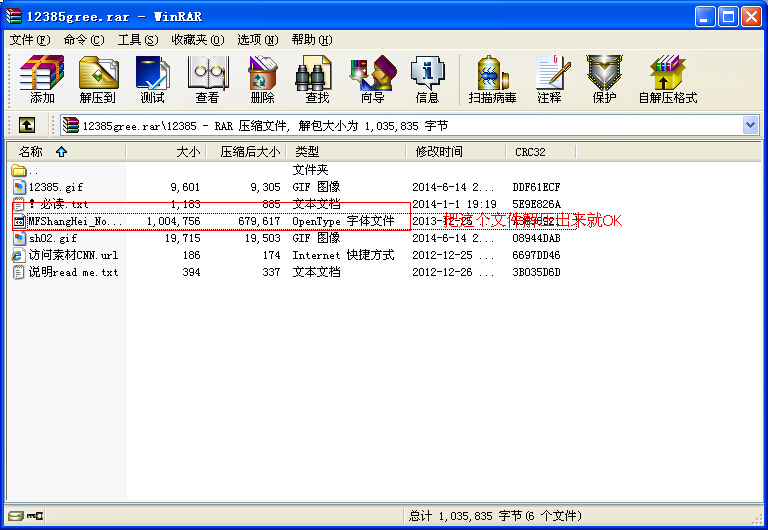768x530 pixels.
Task: Sort by 修改时间 column header
Action: [456, 152]
